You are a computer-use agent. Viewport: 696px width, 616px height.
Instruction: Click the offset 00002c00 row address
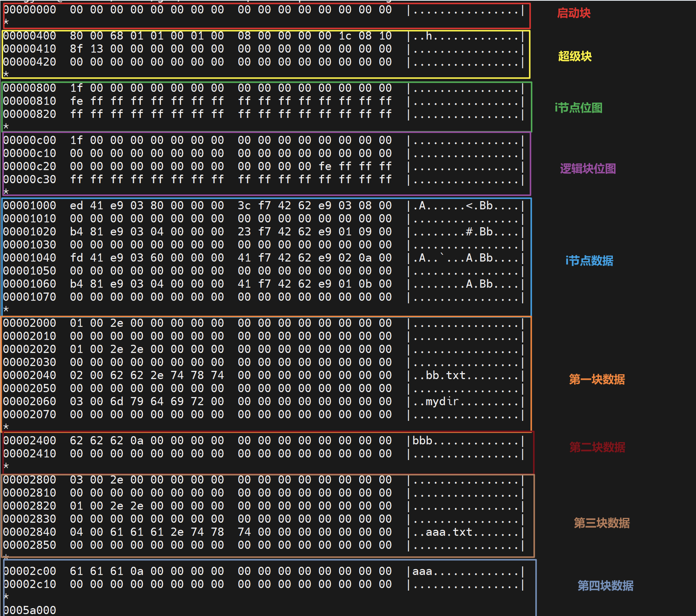[29, 571]
